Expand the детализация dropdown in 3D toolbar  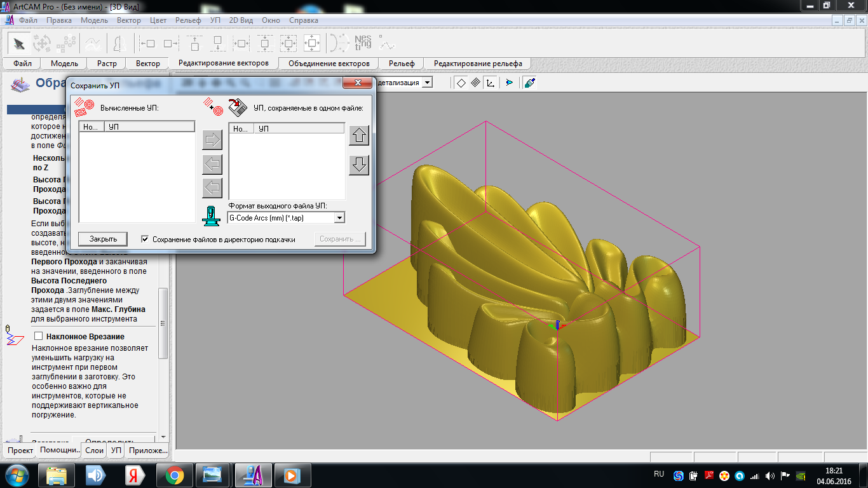coord(427,83)
